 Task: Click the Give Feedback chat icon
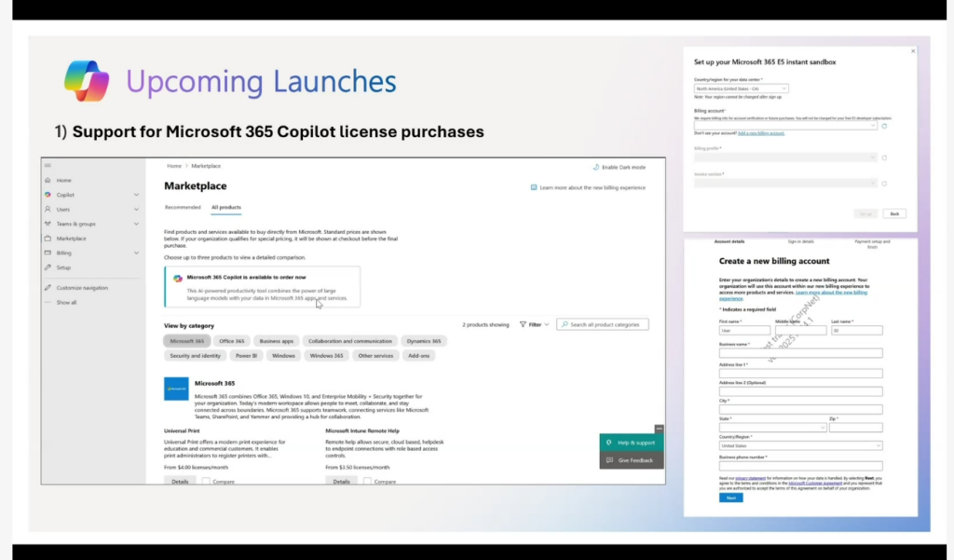(609, 460)
